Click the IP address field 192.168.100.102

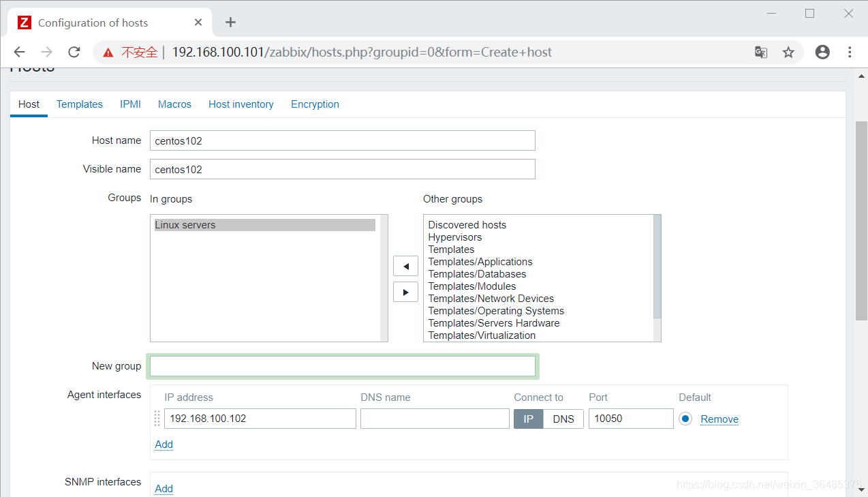(x=260, y=419)
